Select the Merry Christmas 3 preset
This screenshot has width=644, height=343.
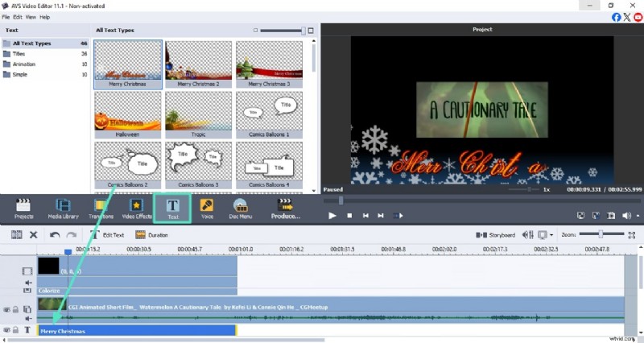tap(269, 64)
